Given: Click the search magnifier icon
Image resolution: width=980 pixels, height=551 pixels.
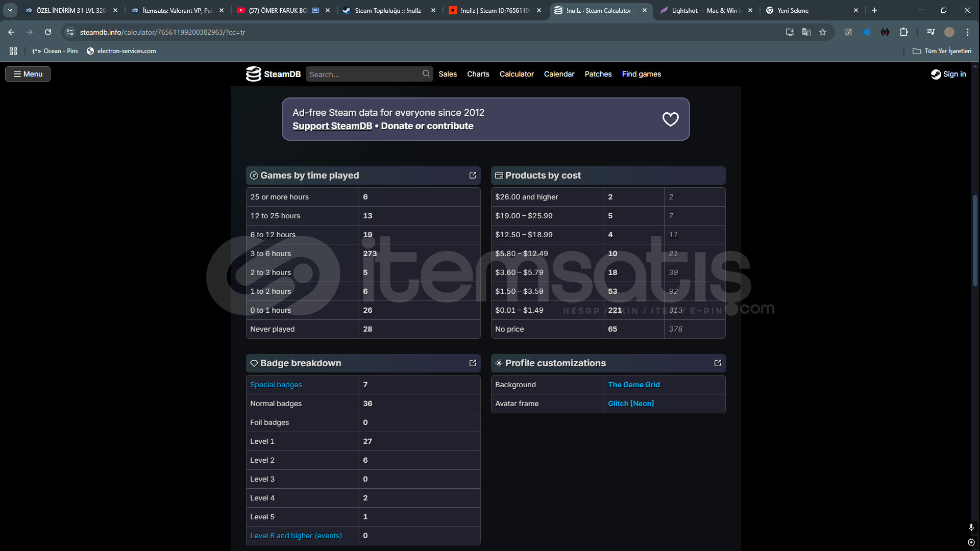Looking at the screenshot, I should [x=426, y=74].
